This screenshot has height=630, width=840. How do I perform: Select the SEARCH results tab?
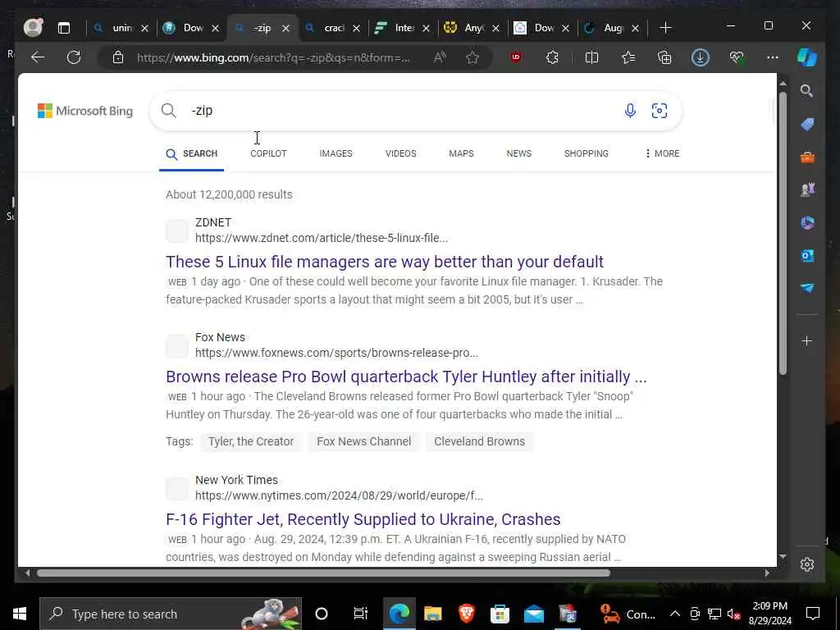(x=192, y=153)
